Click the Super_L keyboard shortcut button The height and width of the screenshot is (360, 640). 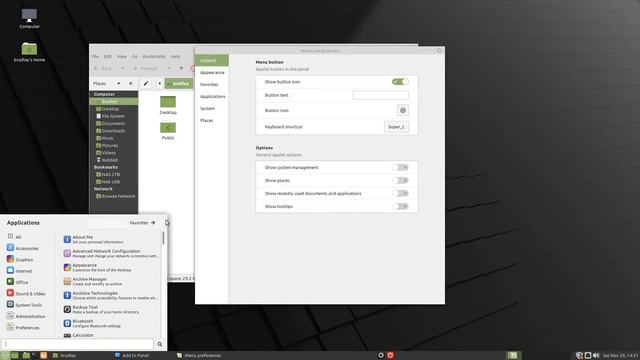[x=396, y=127]
